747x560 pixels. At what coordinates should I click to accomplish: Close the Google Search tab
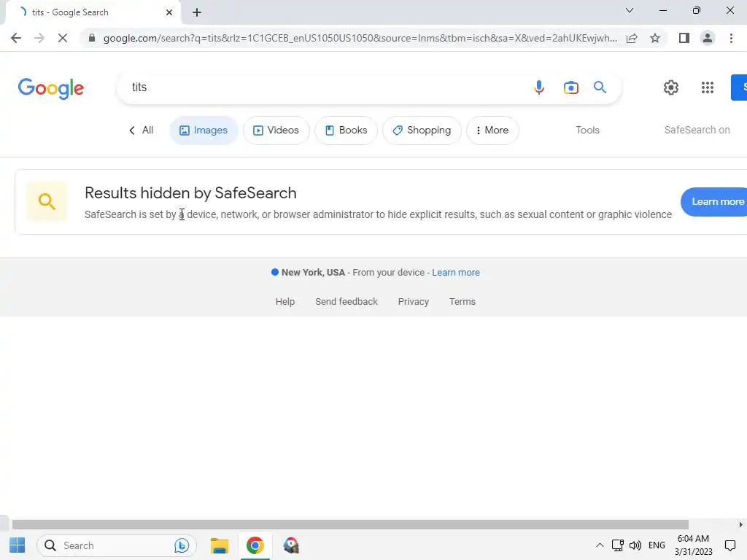pyautogui.click(x=169, y=12)
